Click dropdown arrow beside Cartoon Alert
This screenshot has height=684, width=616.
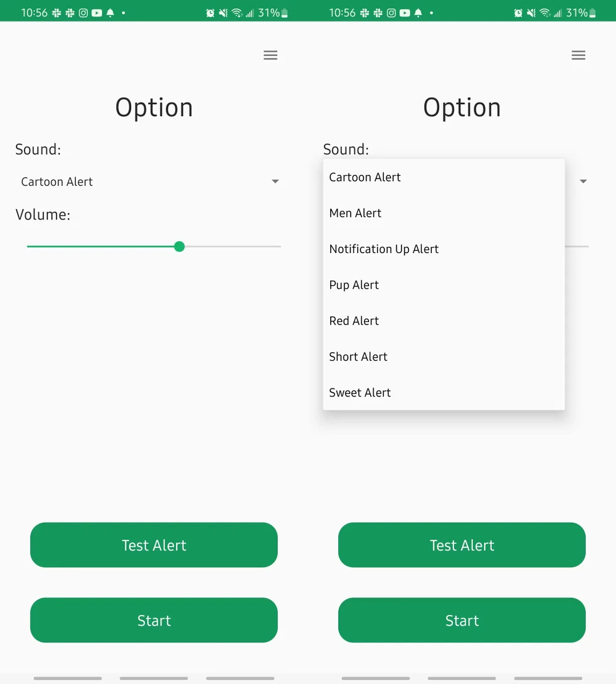click(x=275, y=182)
